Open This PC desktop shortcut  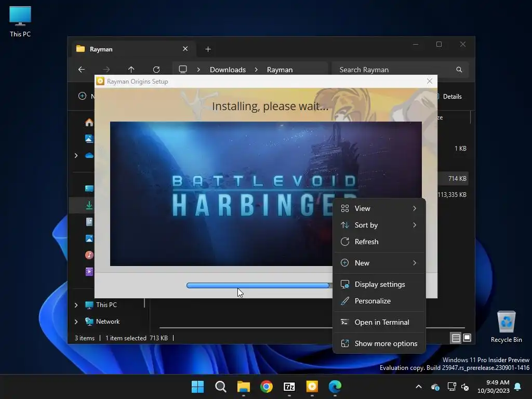click(20, 21)
